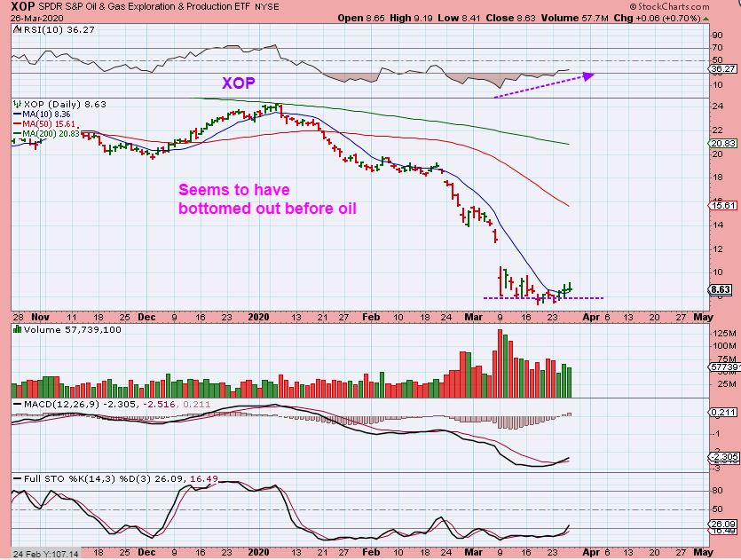
Task: Click the 'XOP (Daily) 8.63' legend label
Action: (x=65, y=104)
